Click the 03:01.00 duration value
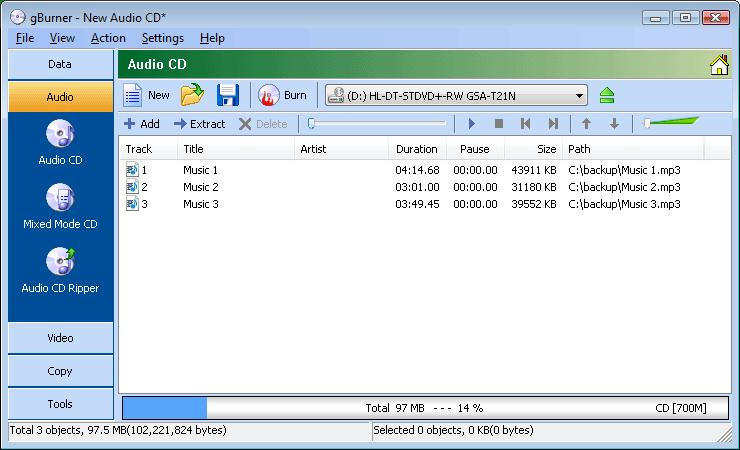This screenshot has height=450, width=740. [x=417, y=187]
